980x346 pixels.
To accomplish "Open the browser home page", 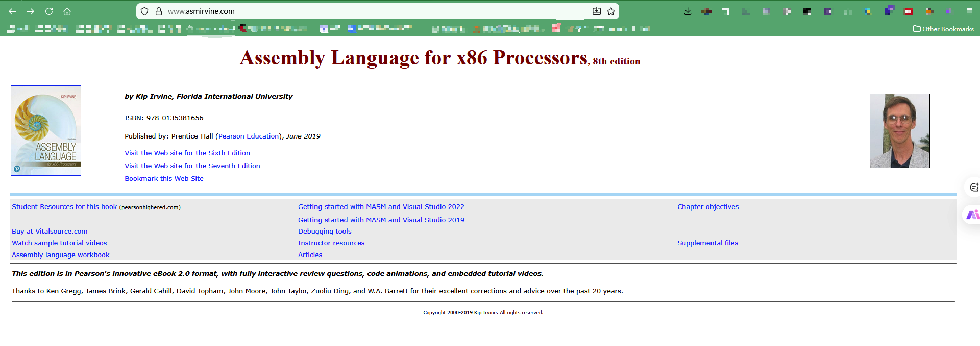I will click(67, 11).
